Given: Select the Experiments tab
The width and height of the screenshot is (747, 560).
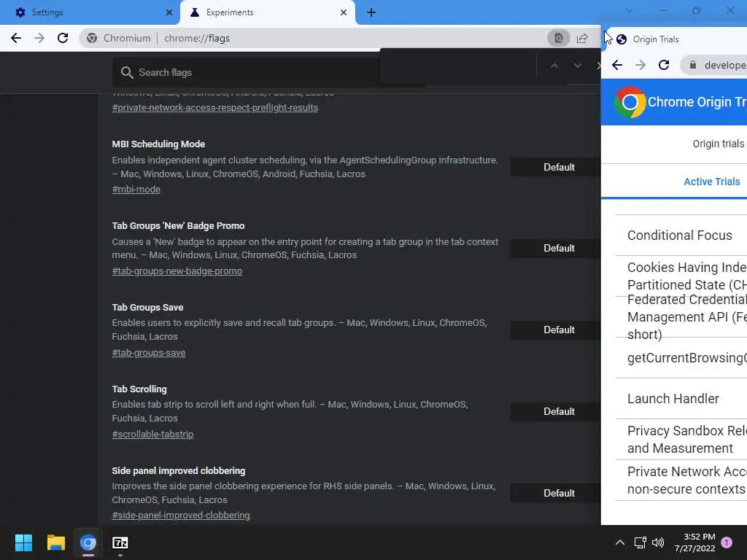Looking at the screenshot, I should 268,12.
